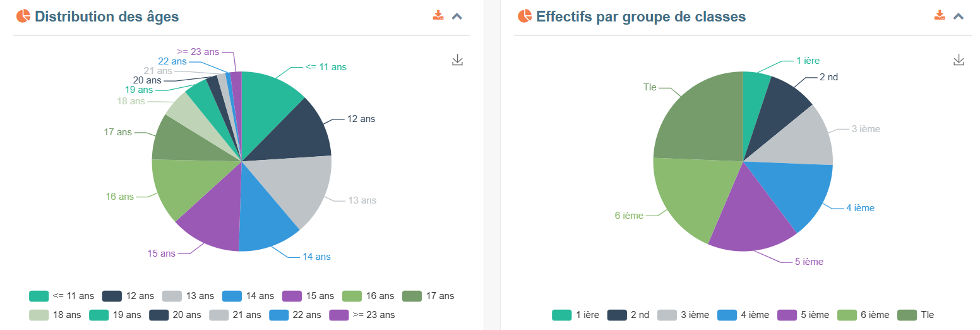Toggle the '6 ième' legend entry
The height and width of the screenshot is (330, 980).
point(863,315)
